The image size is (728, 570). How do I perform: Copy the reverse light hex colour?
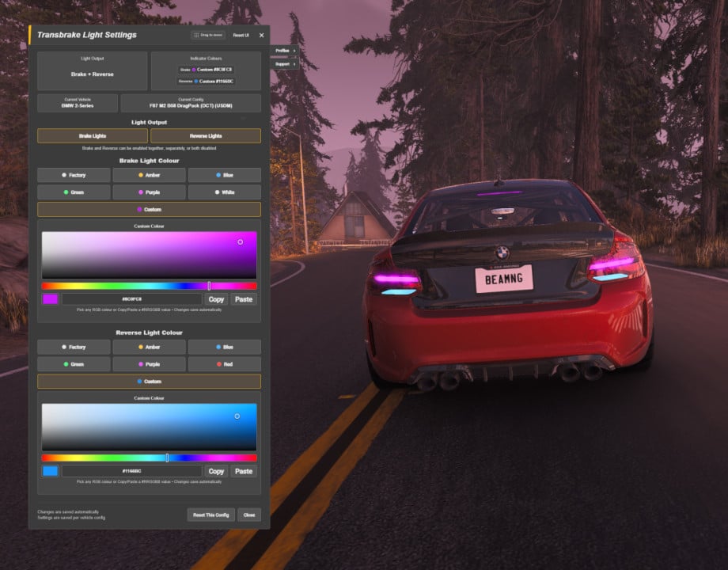pyautogui.click(x=216, y=471)
